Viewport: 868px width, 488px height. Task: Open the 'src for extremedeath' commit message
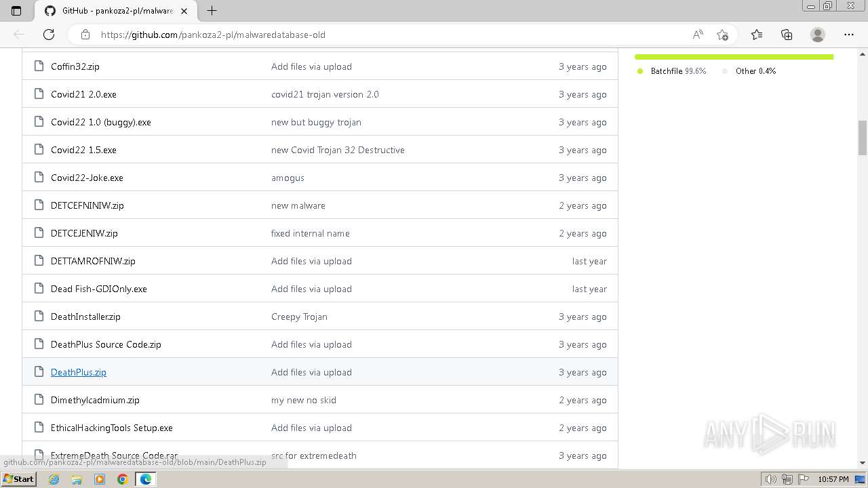pyautogui.click(x=314, y=455)
